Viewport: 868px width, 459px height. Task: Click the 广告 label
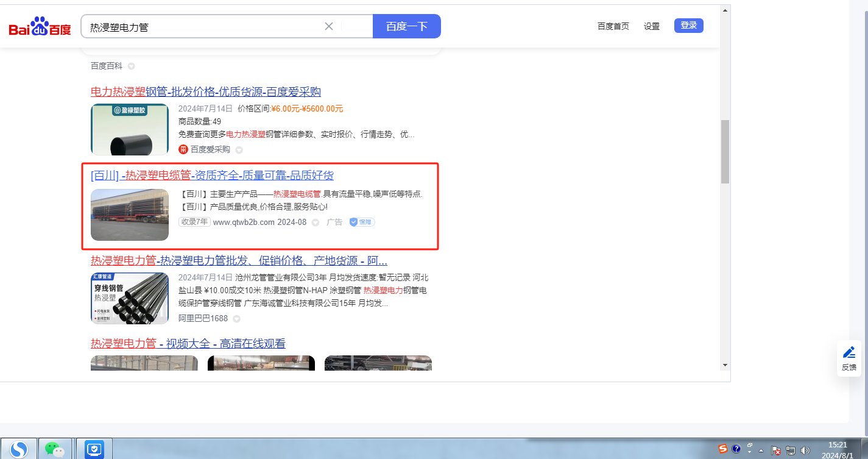(x=334, y=222)
